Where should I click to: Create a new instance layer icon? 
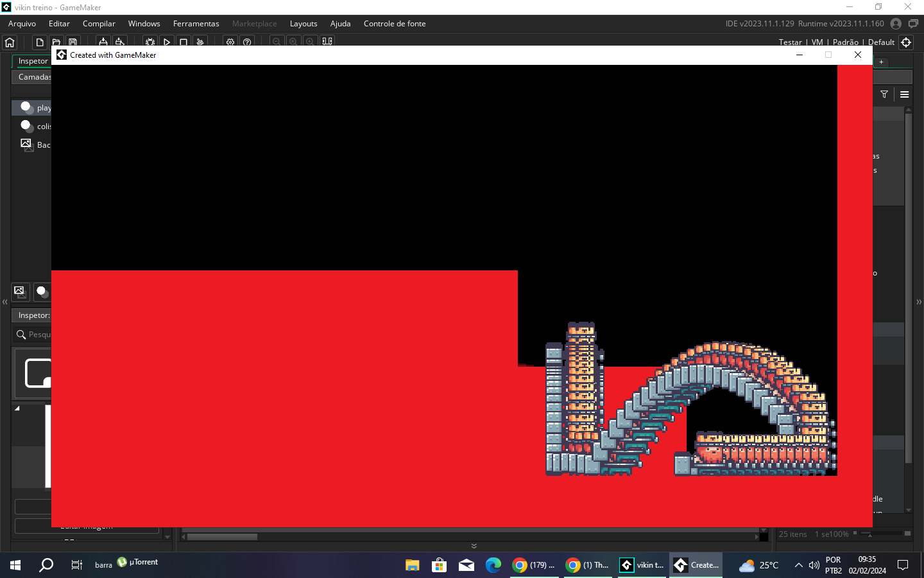(x=42, y=292)
